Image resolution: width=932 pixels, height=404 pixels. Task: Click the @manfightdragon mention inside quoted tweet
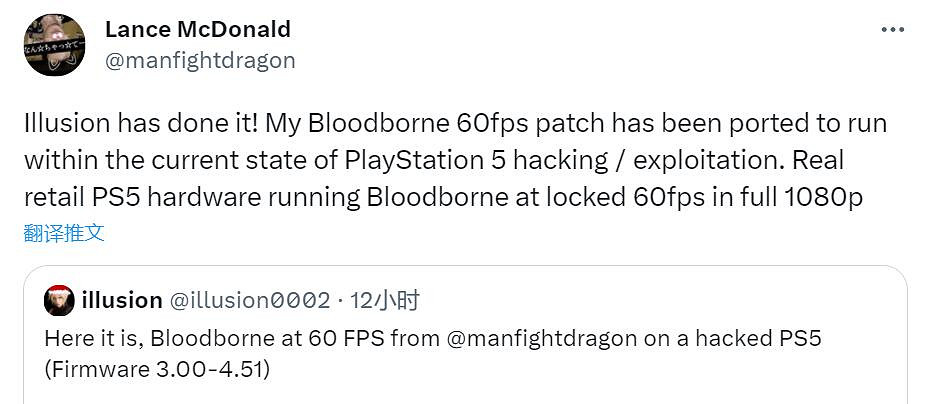tap(541, 338)
